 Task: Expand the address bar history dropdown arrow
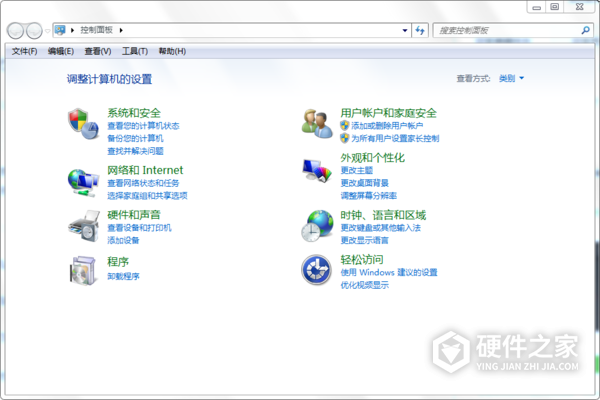pyautogui.click(x=405, y=30)
